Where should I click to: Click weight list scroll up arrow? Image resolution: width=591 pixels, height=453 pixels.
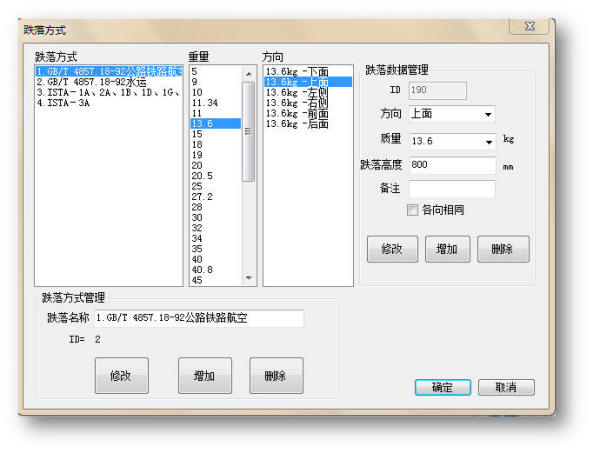coord(248,74)
